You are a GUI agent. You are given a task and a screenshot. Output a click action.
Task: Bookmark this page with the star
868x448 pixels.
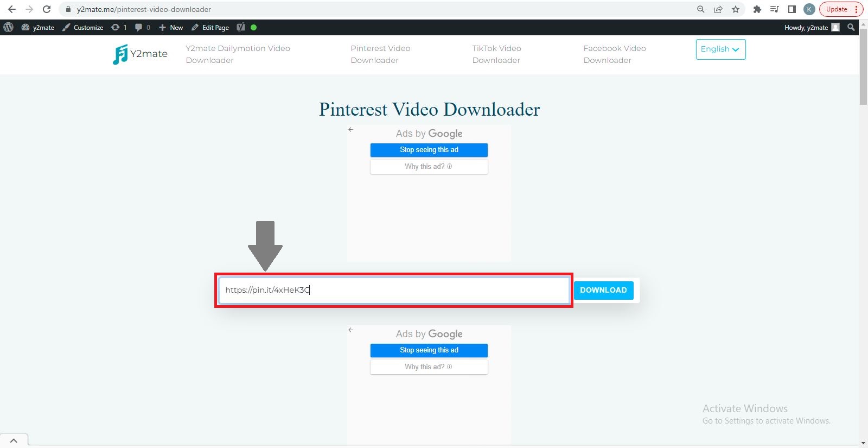coord(736,9)
